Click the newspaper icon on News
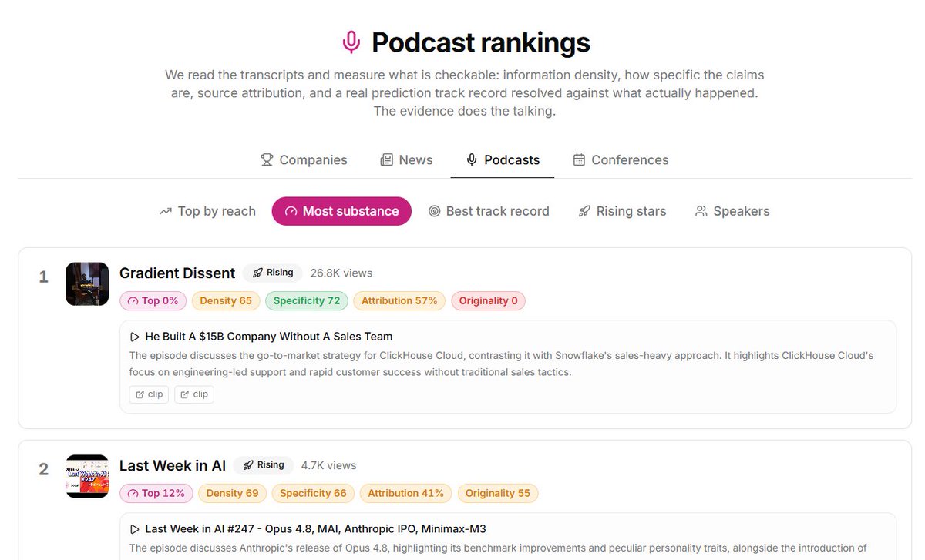Viewport: 925px width, 560px height. pos(387,160)
